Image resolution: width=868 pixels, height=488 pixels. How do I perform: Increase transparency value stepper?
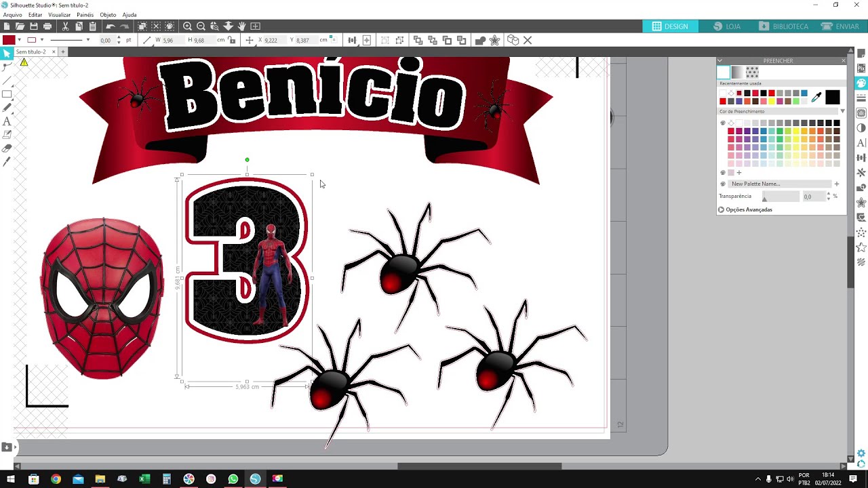[828, 194]
